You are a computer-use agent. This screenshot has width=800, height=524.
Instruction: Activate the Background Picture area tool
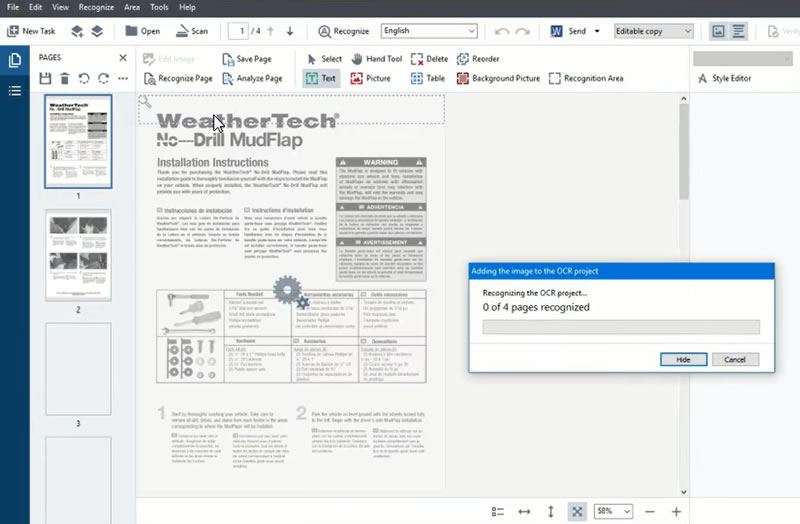pos(498,79)
